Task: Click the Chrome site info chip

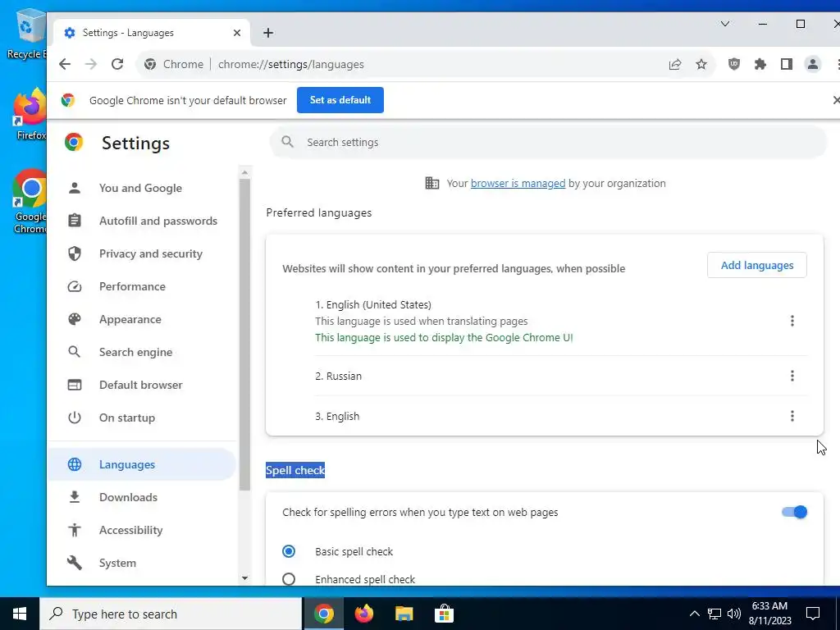Action: pos(174,64)
